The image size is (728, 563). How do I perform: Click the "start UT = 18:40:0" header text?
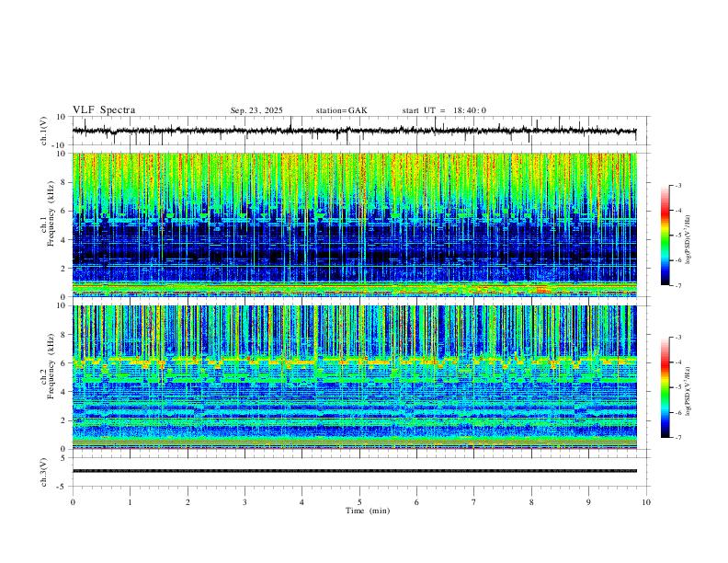pyautogui.click(x=444, y=110)
